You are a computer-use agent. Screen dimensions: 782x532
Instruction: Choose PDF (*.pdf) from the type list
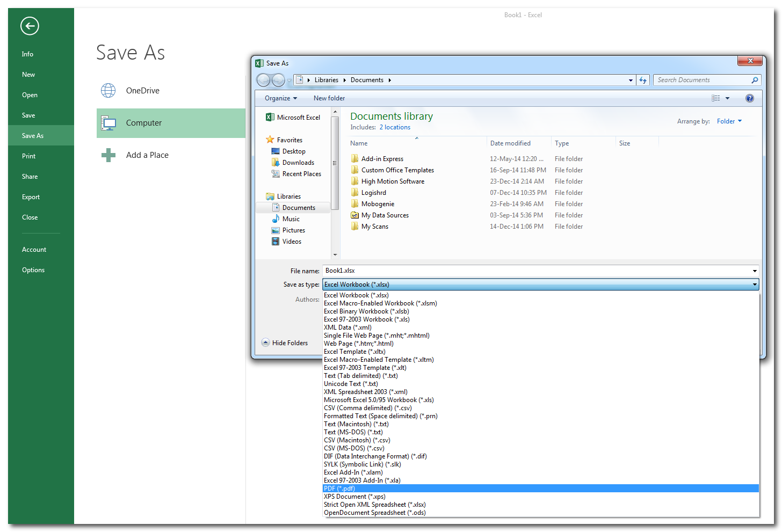(x=339, y=489)
